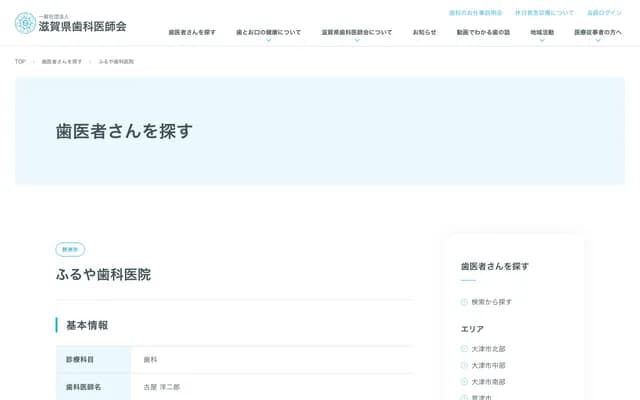Viewport: 640px width, 400px height.
Task: Open the 会員ログイン link
Action: click(x=604, y=13)
